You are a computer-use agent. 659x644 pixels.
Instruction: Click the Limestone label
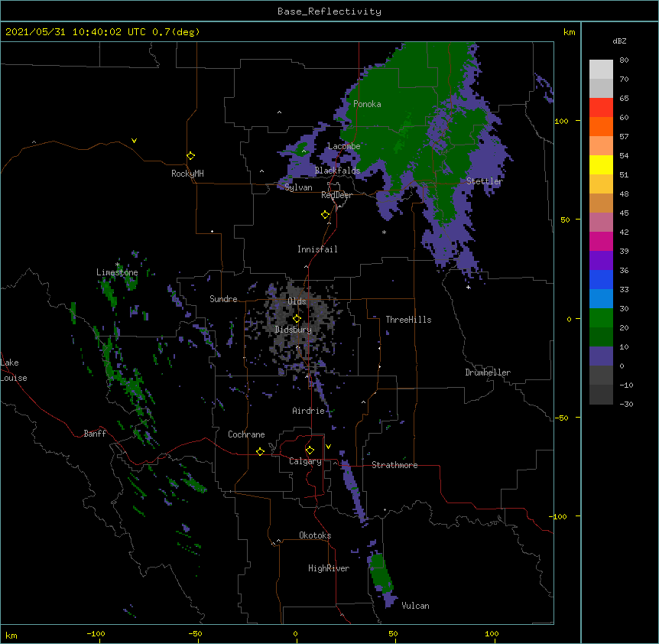117,272
